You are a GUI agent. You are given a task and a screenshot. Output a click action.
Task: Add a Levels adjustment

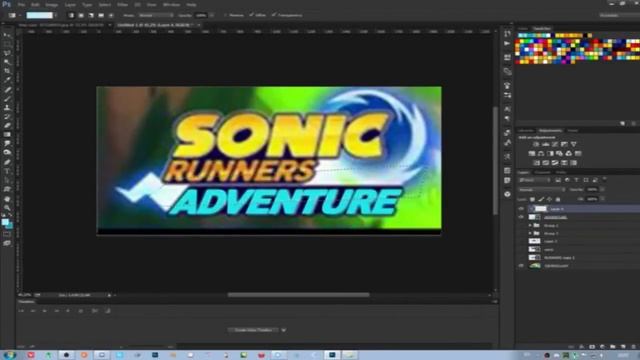(x=545, y=144)
